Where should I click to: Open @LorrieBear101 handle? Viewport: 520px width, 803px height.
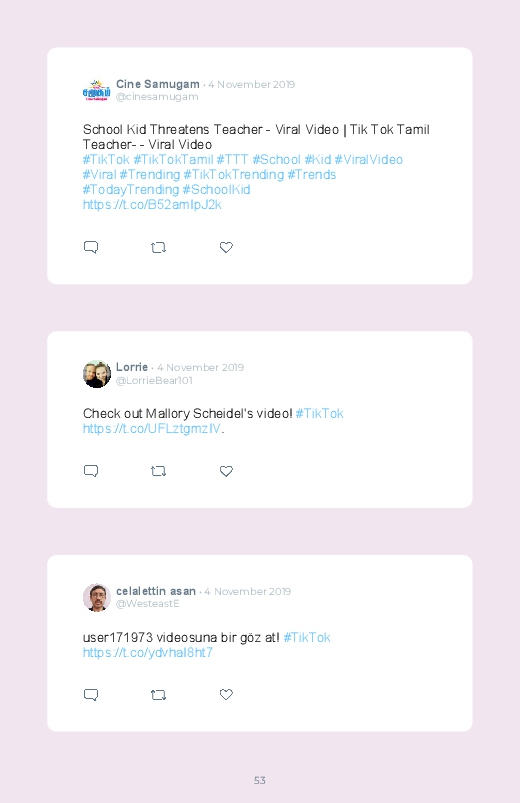pyautogui.click(x=154, y=381)
